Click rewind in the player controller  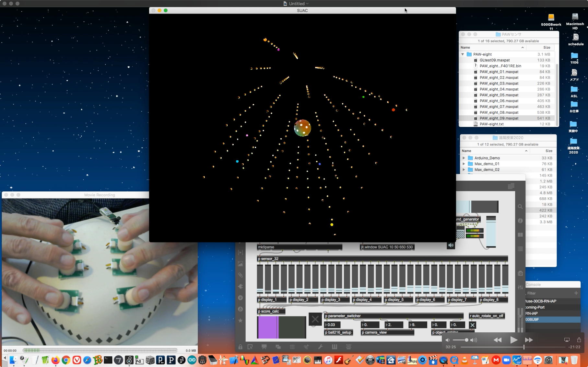[x=498, y=340]
